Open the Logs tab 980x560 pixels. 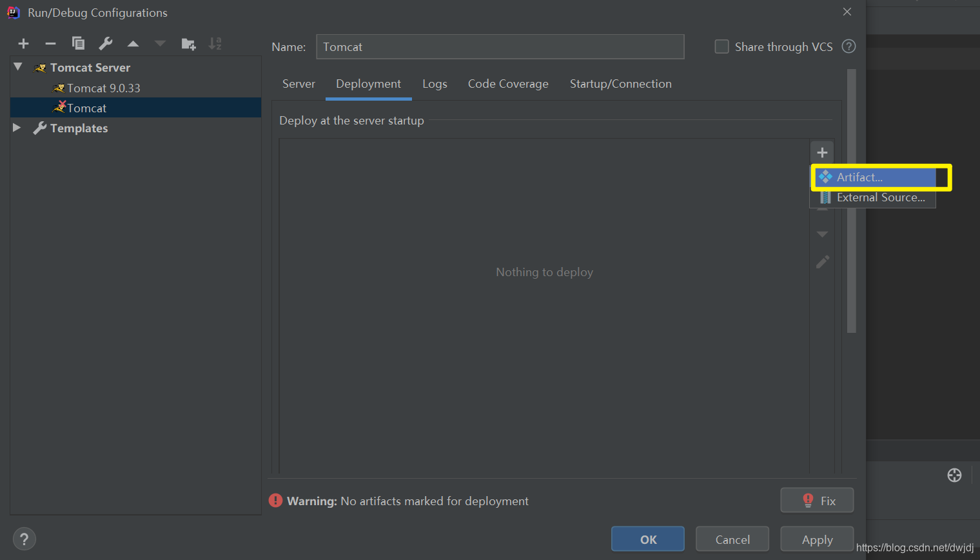point(435,84)
